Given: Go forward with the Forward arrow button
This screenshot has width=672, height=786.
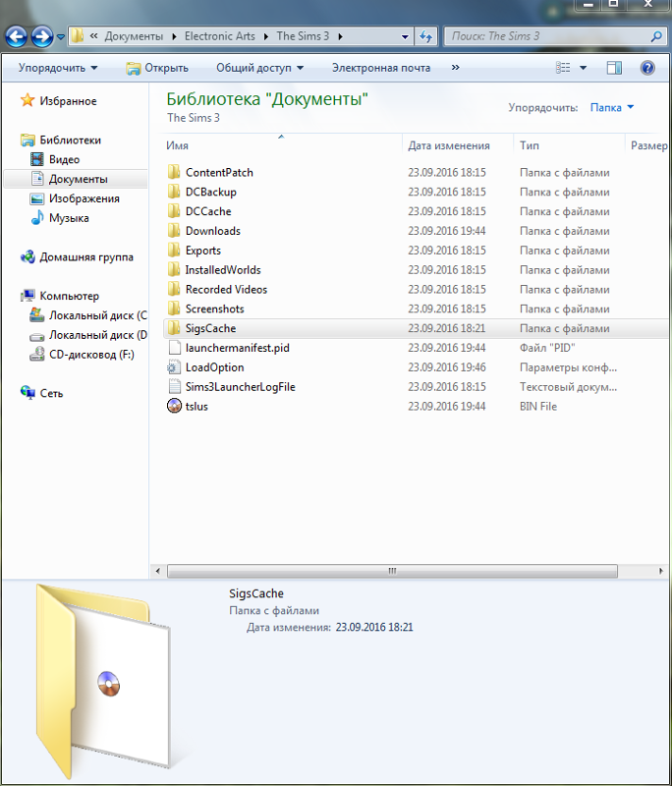Looking at the screenshot, I should click(x=42, y=36).
